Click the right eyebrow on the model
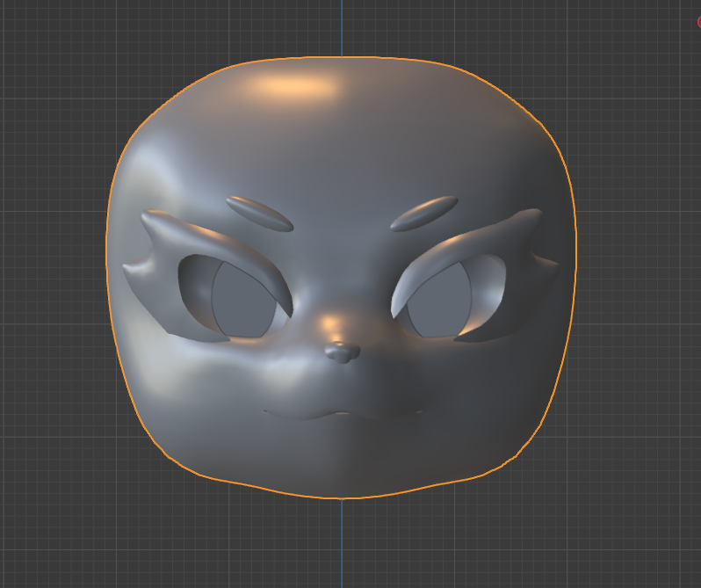 pyautogui.click(x=423, y=214)
